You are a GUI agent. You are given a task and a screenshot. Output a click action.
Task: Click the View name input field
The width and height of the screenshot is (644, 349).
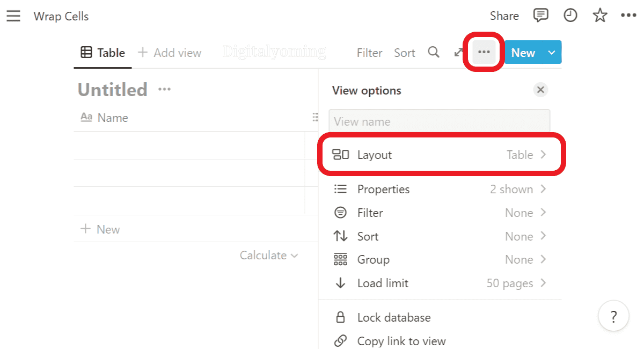click(439, 121)
